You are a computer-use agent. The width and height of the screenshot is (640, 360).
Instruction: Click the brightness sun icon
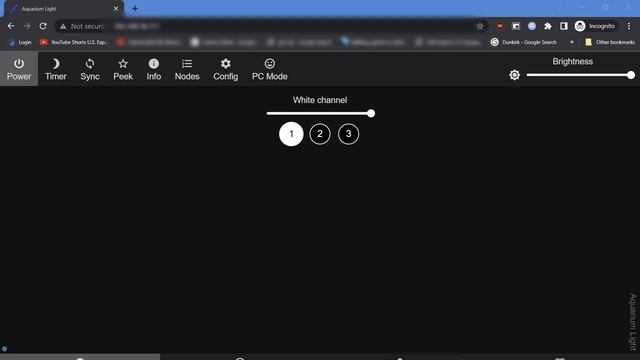coord(514,75)
